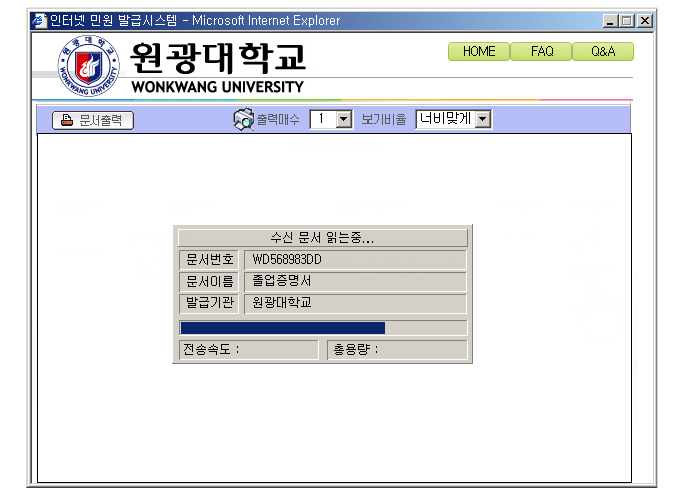Click the 수신 문서 읽는중 status header
680x500 pixels.
[x=323, y=238]
